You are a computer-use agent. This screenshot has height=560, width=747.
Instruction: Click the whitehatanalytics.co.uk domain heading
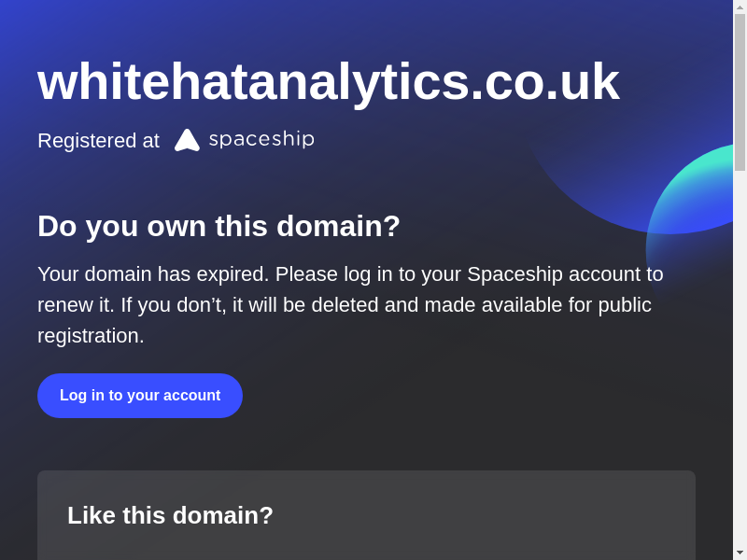[328, 81]
